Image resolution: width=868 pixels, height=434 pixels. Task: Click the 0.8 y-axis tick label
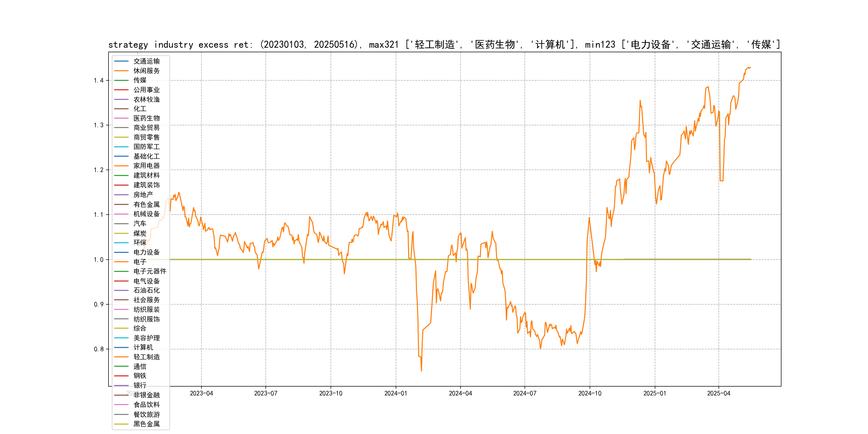(x=98, y=349)
